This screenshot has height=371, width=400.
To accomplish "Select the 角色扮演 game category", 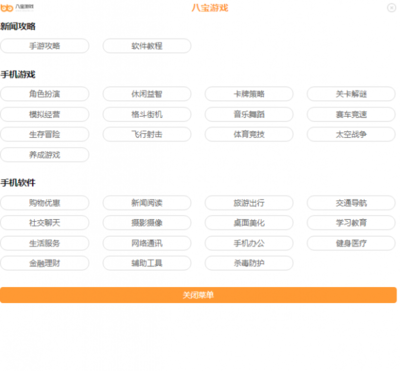I will pos(45,94).
